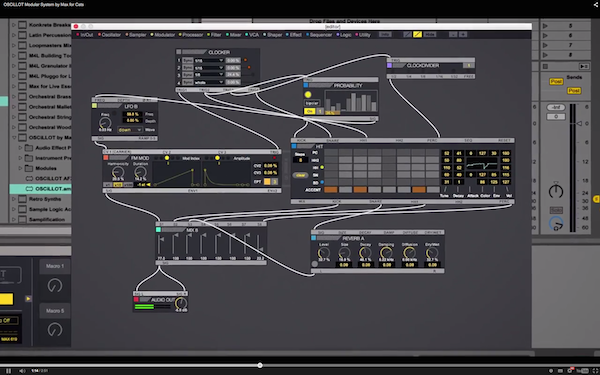The height and width of the screenshot is (375, 600).
Task: Toggle the purple CLOCKDIVIDER enable square
Action: 390,65
